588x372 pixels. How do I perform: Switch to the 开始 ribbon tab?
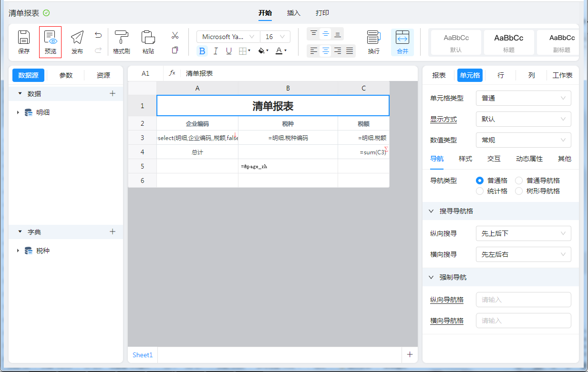coord(265,13)
